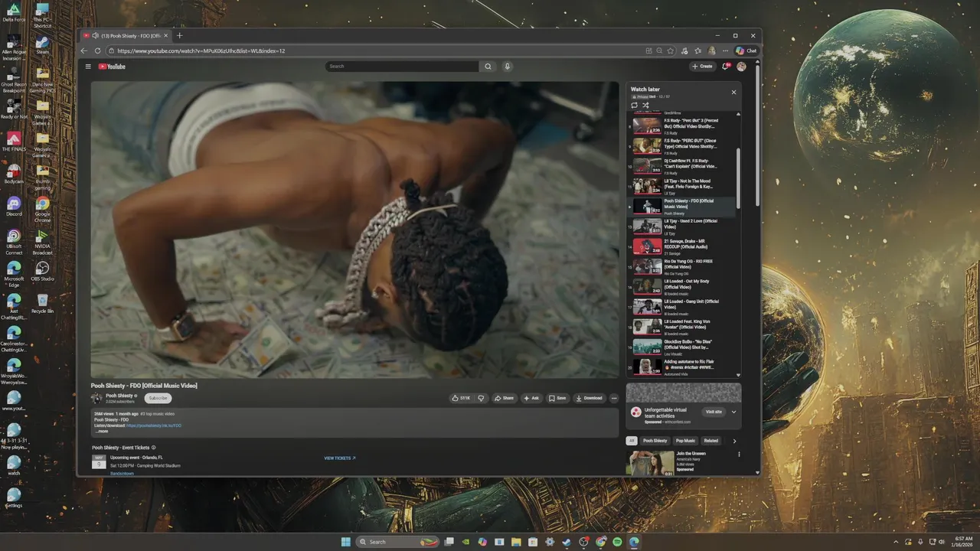Viewport: 980px width, 551px height.
Task: Expand description with ...more
Action: 101,431
